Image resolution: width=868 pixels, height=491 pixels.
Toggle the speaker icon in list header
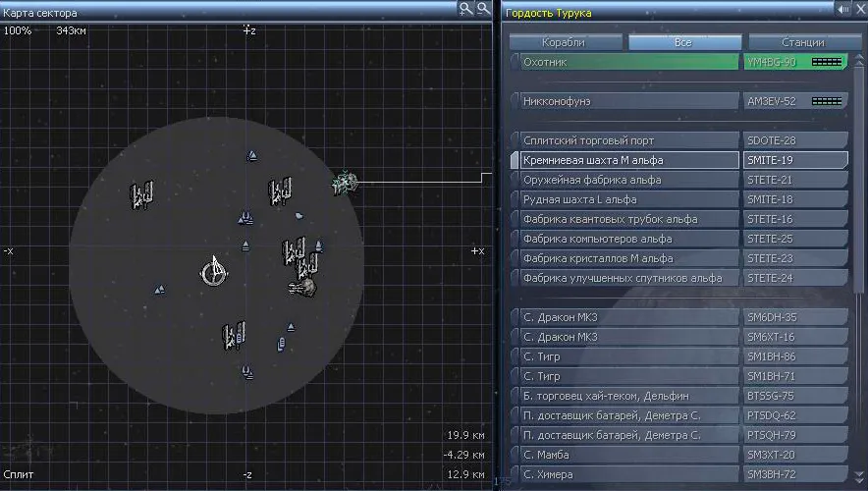tap(842, 8)
